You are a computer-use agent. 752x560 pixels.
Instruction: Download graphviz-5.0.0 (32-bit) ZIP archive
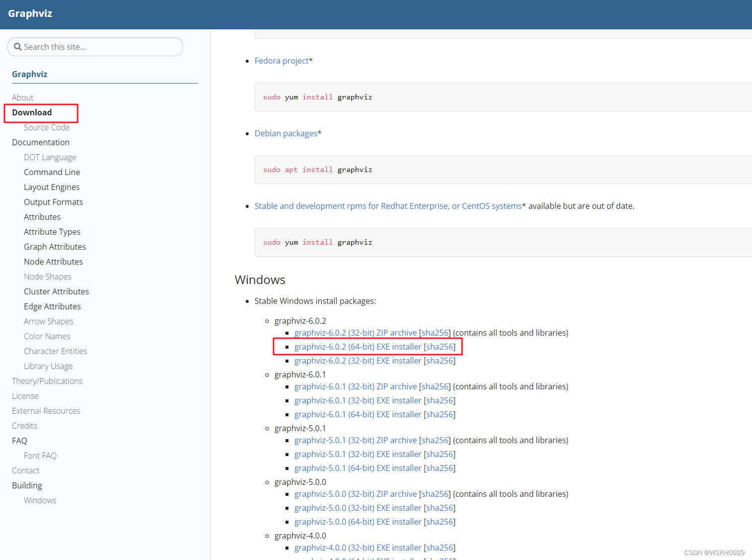[x=356, y=494]
